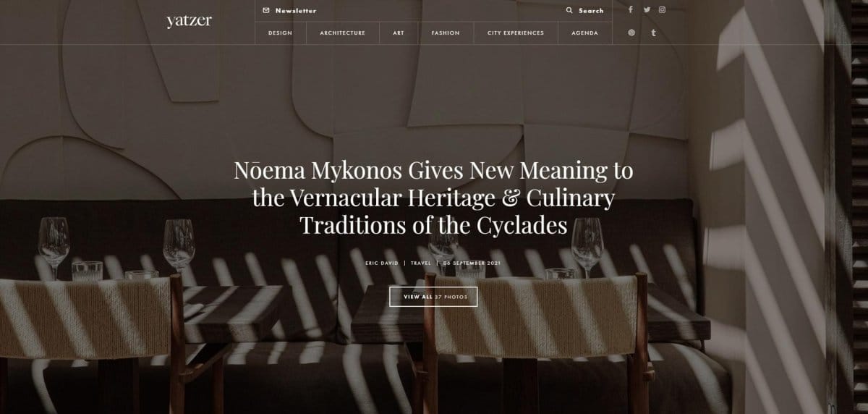Click the Search magnifier icon

[x=569, y=11]
